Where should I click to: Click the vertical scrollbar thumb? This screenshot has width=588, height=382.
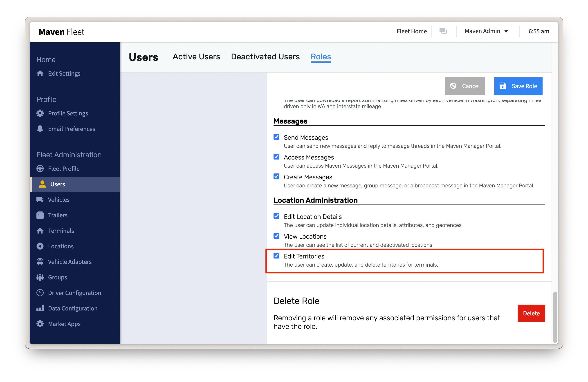pyautogui.click(x=555, y=317)
